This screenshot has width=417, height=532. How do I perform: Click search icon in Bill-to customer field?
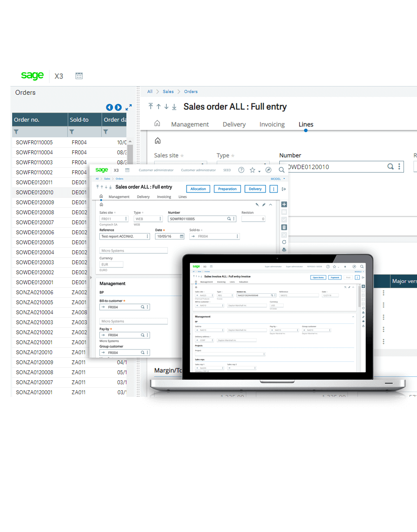[142, 307]
